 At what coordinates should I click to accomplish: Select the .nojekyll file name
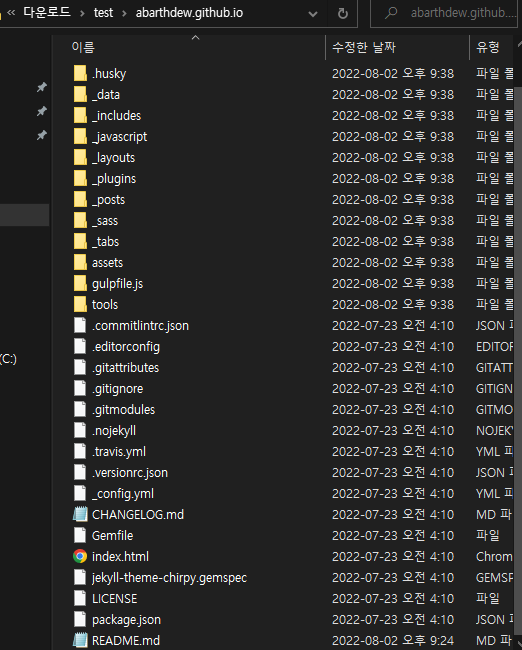[x=114, y=431]
